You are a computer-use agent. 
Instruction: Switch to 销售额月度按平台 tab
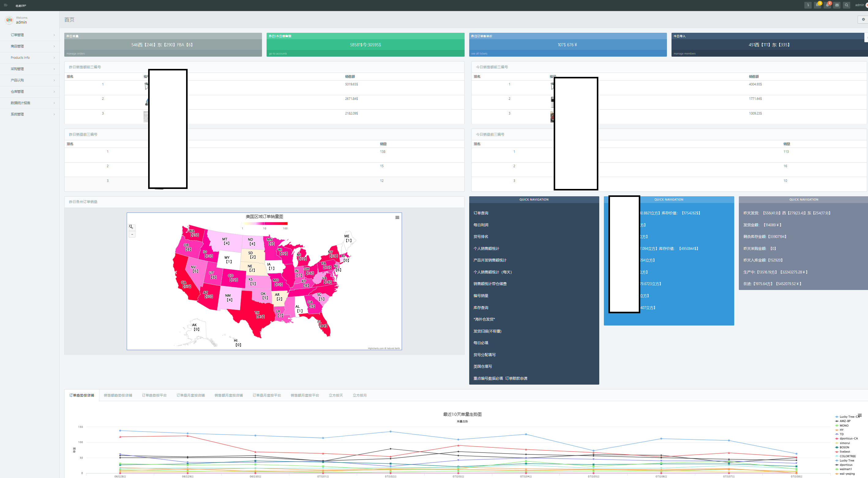(x=305, y=395)
